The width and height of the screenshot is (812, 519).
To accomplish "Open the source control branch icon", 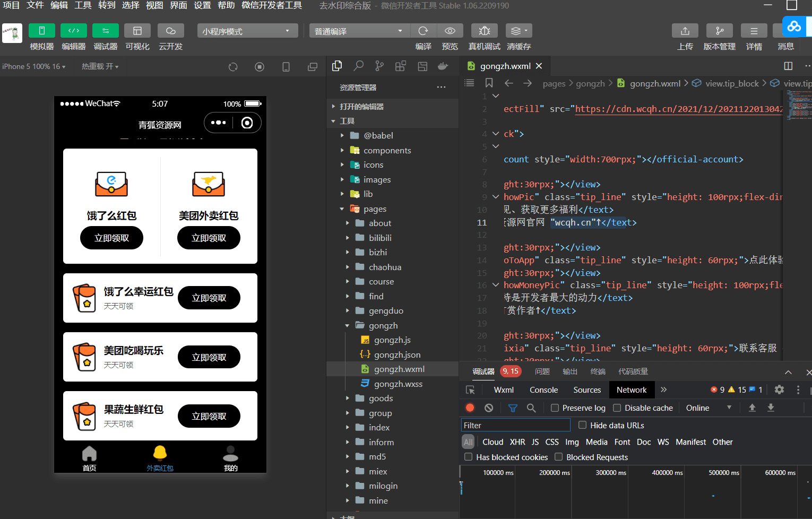I will click(x=379, y=66).
